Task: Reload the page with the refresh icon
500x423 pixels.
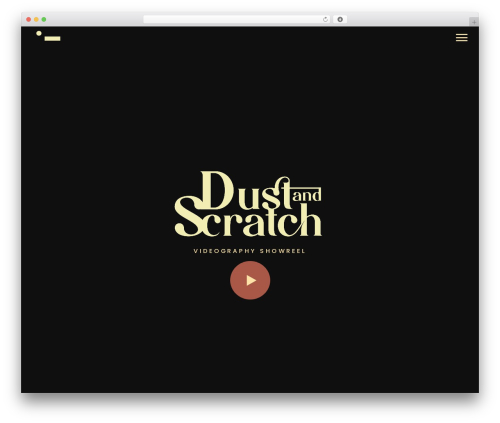Action: coord(325,20)
